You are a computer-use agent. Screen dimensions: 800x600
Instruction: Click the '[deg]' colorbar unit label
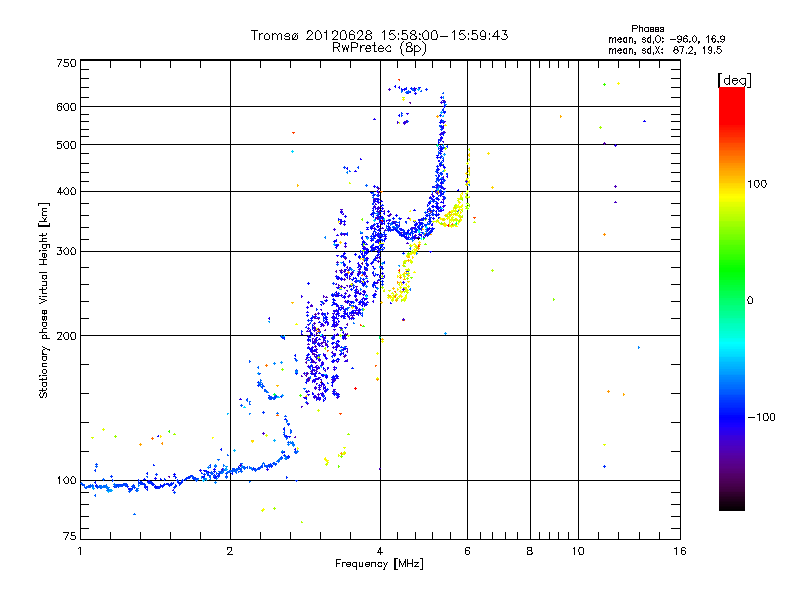(x=734, y=80)
